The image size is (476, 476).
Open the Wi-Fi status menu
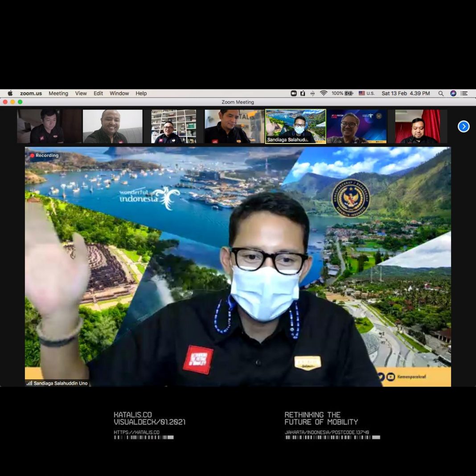[x=324, y=93]
